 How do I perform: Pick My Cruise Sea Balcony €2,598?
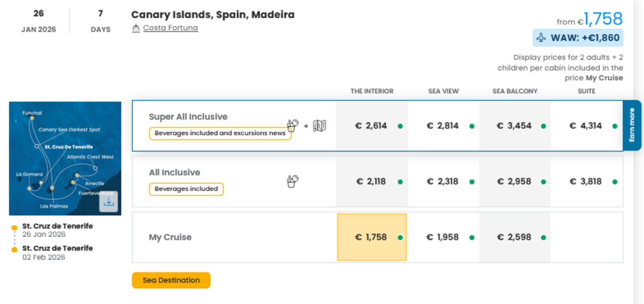(x=514, y=237)
